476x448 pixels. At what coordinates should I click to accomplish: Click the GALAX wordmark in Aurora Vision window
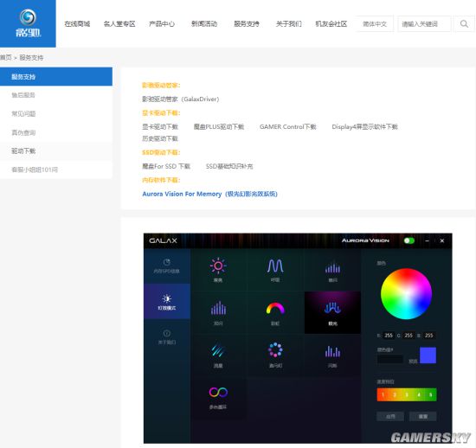163,240
